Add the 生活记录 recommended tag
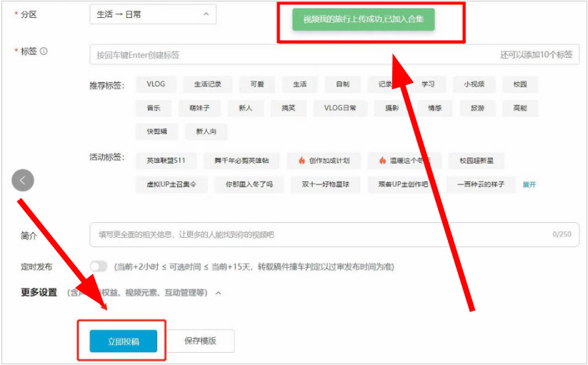This screenshot has width=588, height=365. point(207,84)
